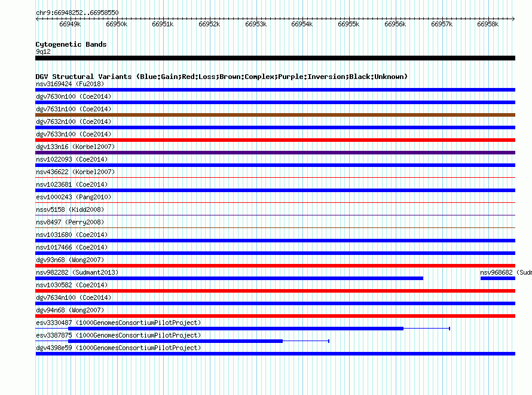This screenshot has height=395, width=532.
Task: Click the red bar under nsv1030582
Action: [x=275, y=291]
